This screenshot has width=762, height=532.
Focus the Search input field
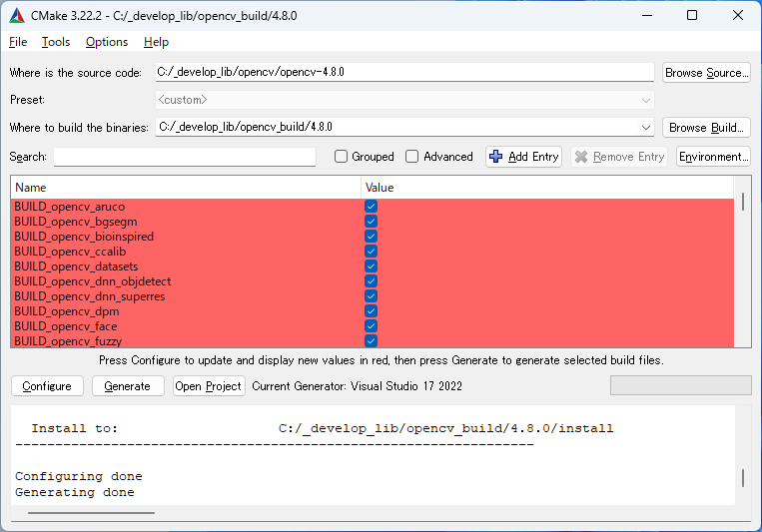click(x=185, y=157)
